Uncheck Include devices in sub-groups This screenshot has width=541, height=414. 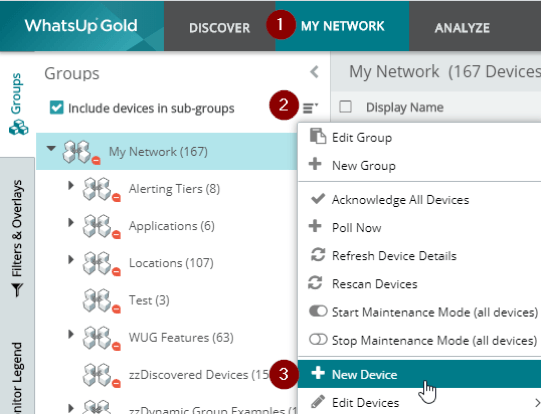[x=57, y=108]
